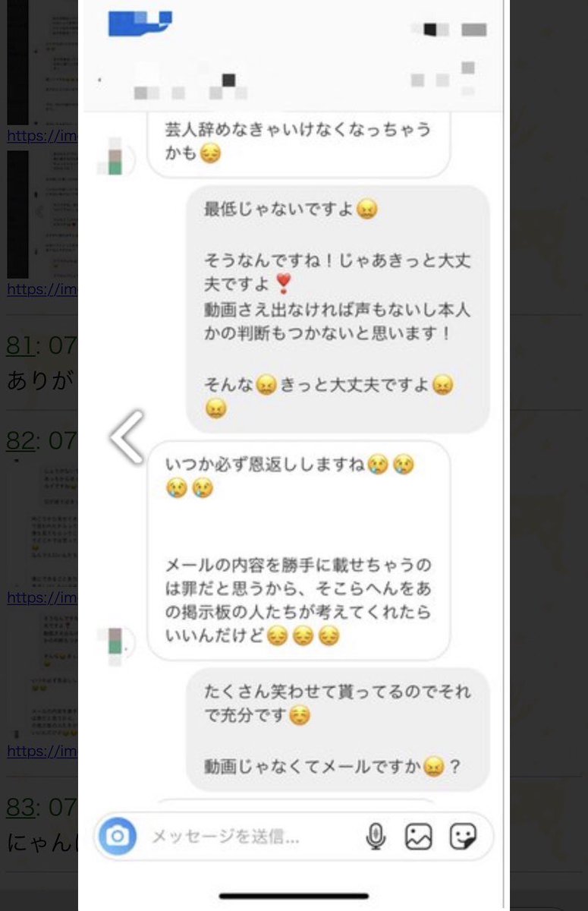Tap the iPhone home indicator bar

(x=294, y=896)
